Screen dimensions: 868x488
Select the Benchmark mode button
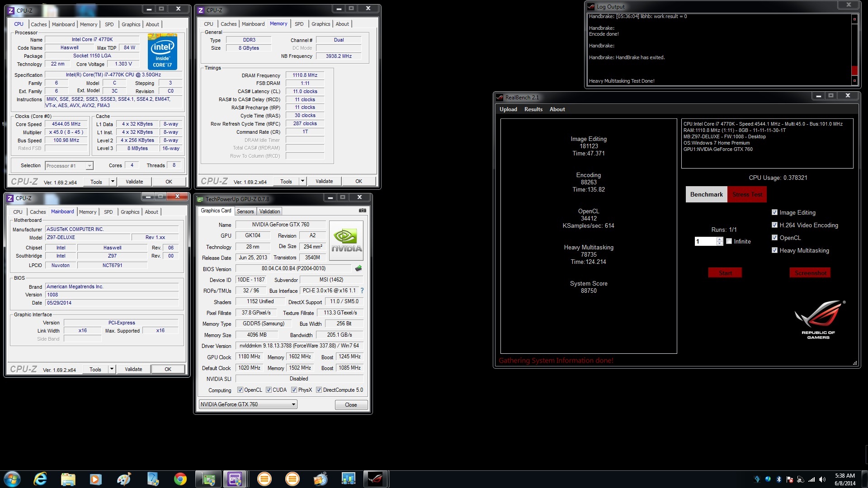(x=706, y=194)
